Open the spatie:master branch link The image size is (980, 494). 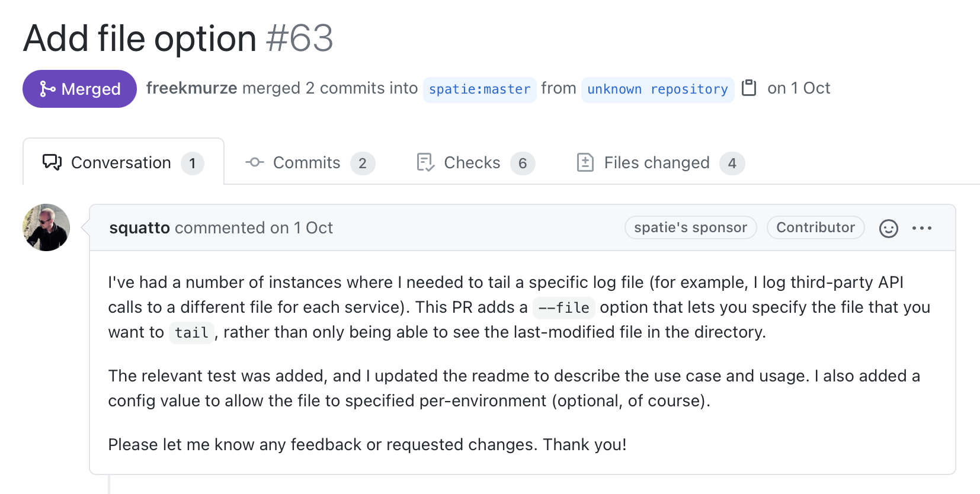coord(480,89)
